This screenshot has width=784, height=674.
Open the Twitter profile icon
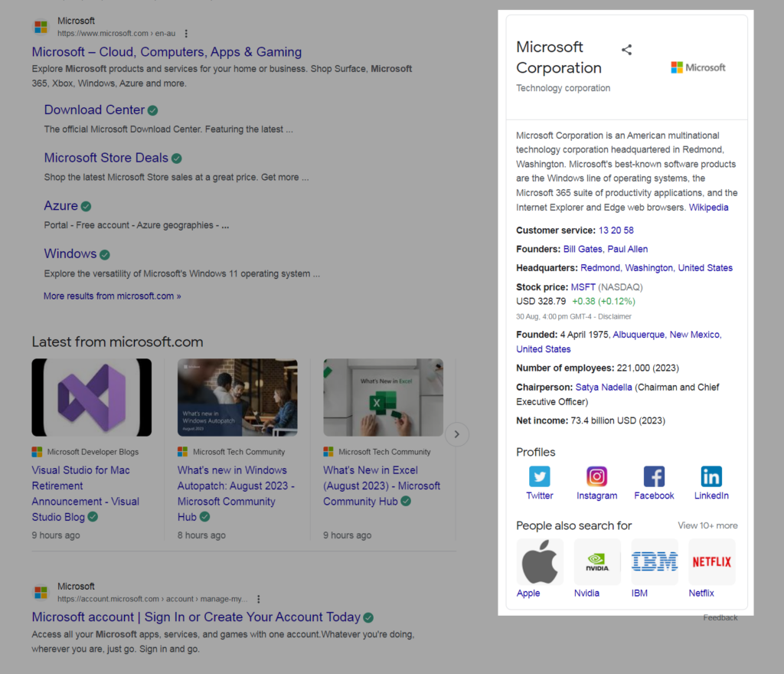(540, 476)
